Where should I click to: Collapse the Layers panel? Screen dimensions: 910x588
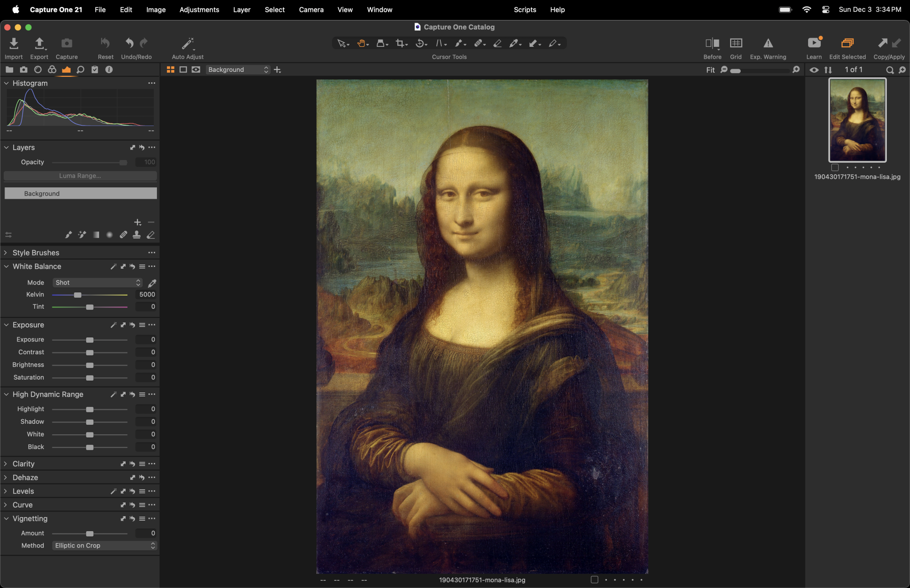click(6, 147)
